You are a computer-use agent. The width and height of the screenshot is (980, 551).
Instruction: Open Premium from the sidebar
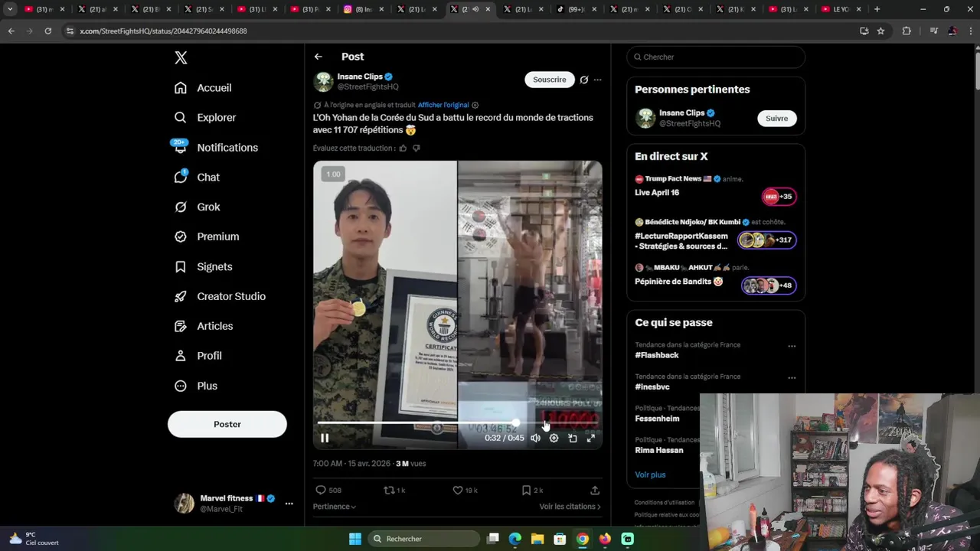pyautogui.click(x=207, y=237)
